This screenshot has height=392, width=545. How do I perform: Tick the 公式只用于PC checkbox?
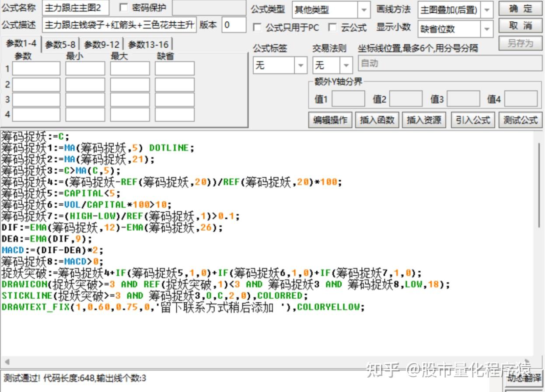[x=258, y=28]
